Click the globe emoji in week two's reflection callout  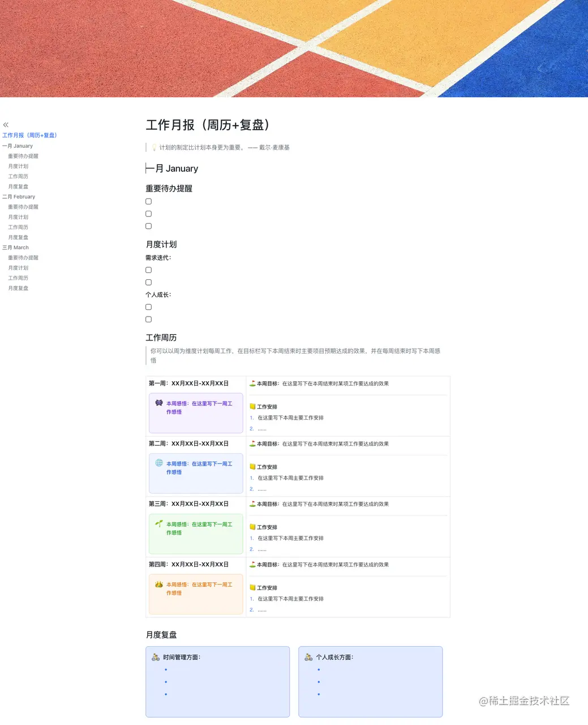pos(159,463)
